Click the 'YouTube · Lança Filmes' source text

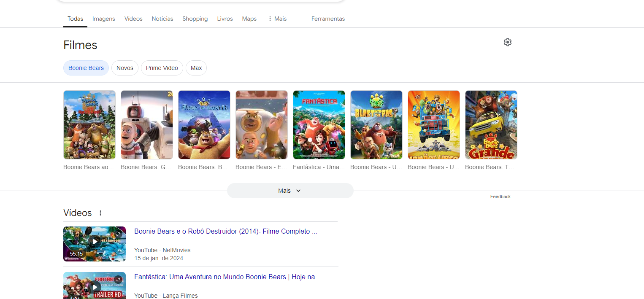166,296
